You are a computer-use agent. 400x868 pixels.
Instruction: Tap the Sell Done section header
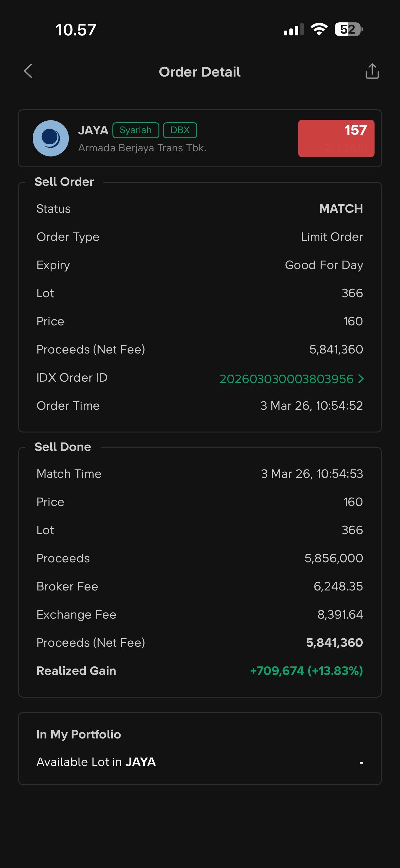click(x=63, y=447)
